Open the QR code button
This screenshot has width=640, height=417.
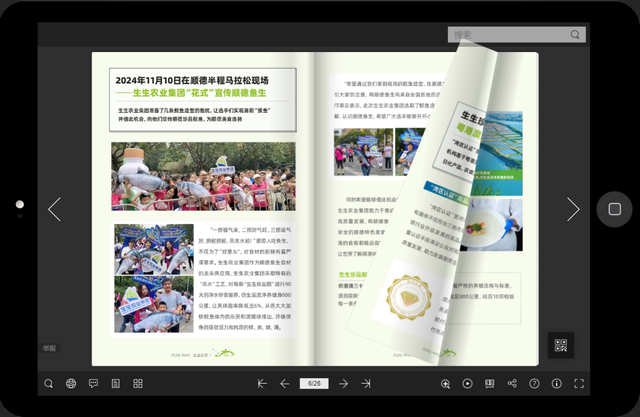tap(561, 345)
